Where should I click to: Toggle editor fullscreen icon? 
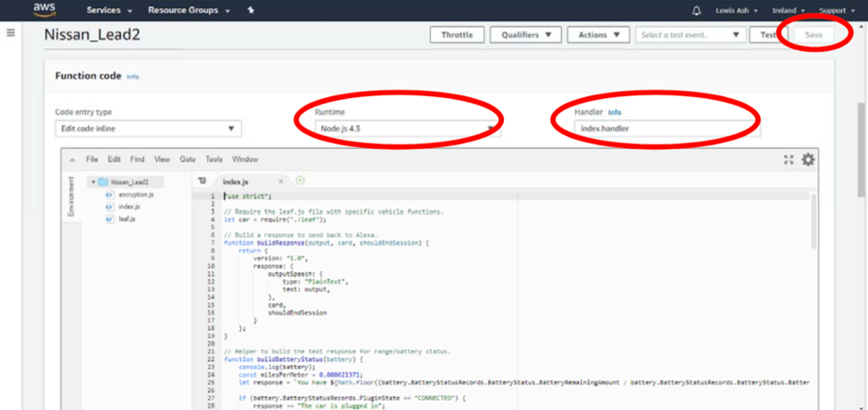(x=789, y=159)
